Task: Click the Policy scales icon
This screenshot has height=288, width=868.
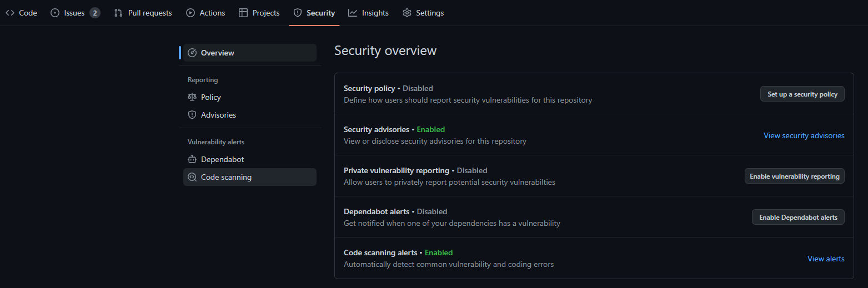Action: [x=192, y=97]
